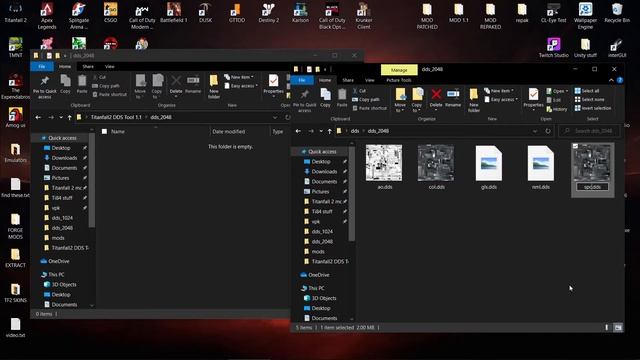Go back in front window navigation
Image resolution: width=640 pixels, height=360 pixels.
tap(298, 131)
